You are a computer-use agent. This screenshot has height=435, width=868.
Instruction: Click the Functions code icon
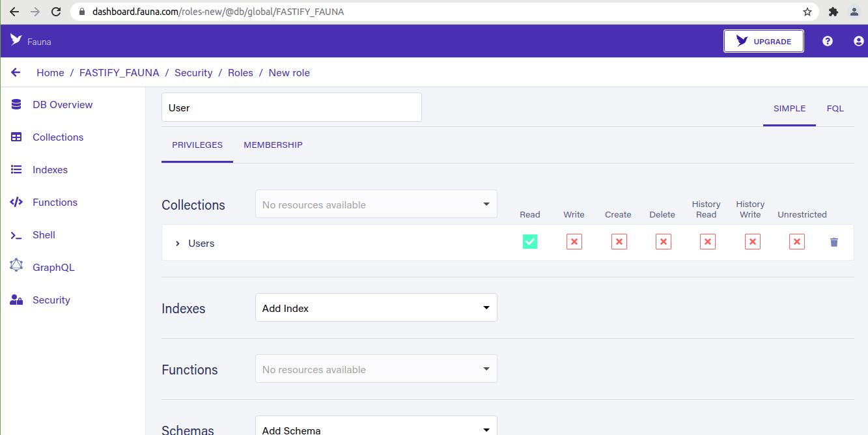16,202
